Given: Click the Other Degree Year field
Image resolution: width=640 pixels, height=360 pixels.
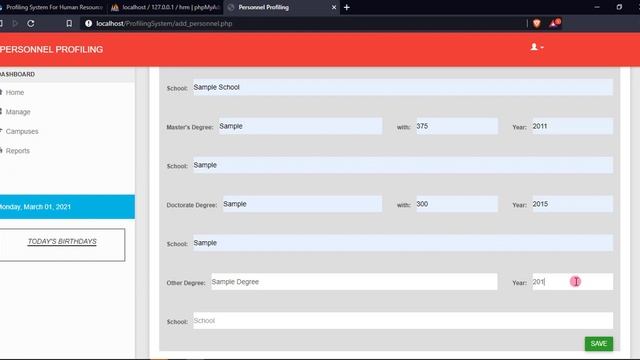Looking at the screenshot, I should pyautogui.click(x=572, y=282).
